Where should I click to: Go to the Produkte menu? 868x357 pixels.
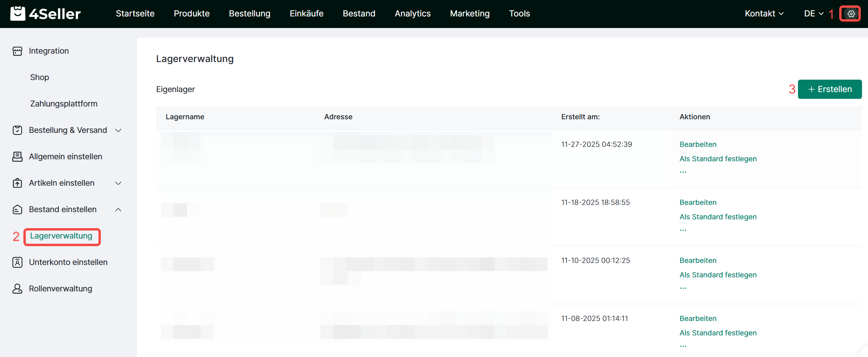[x=192, y=14]
